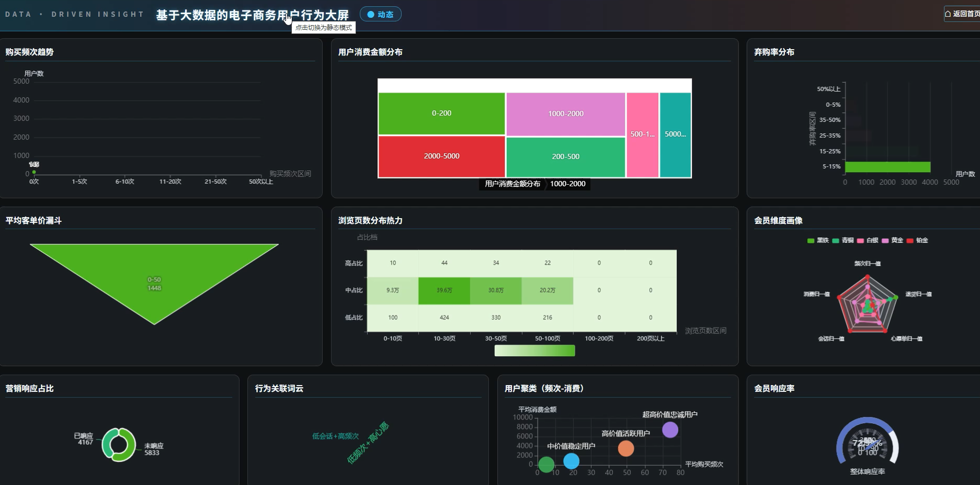Click the 会员维度画像 panel title
The width and height of the screenshot is (980, 485).
click(x=778, y=220)
